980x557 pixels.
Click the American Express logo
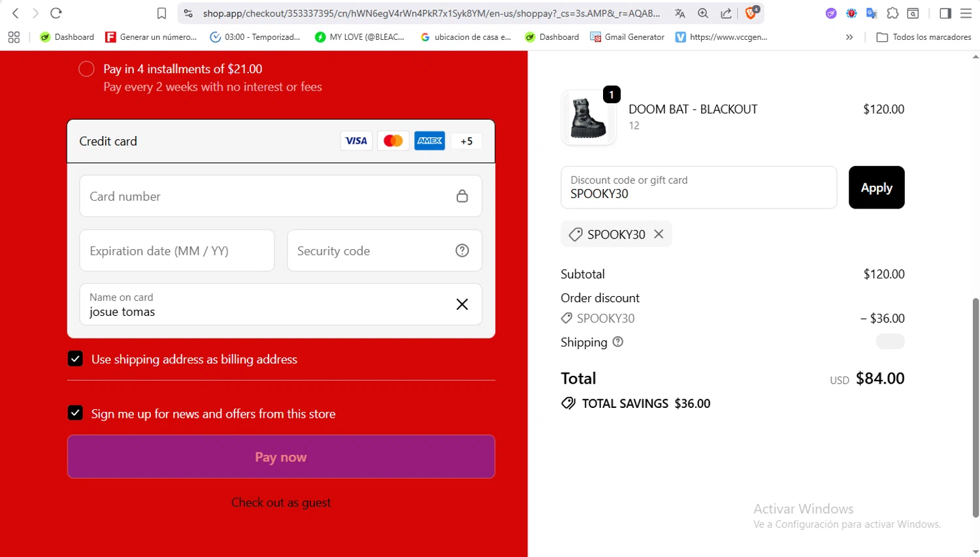pyautogui.click(x=429, y=141)
